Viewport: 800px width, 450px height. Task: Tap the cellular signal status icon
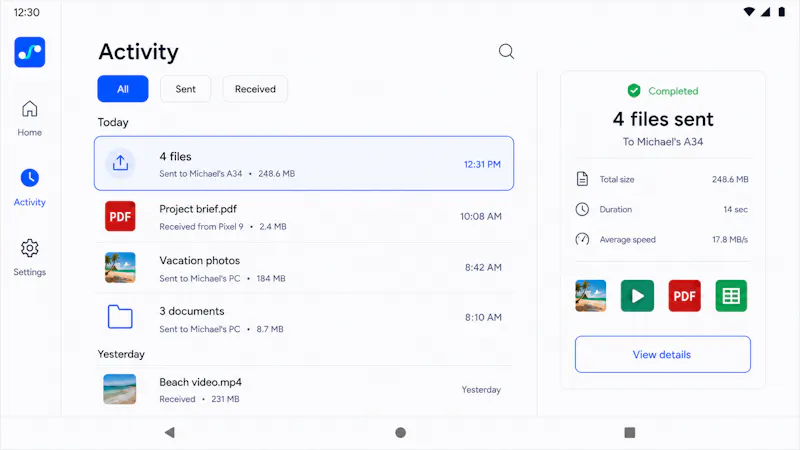coord(765,12)
